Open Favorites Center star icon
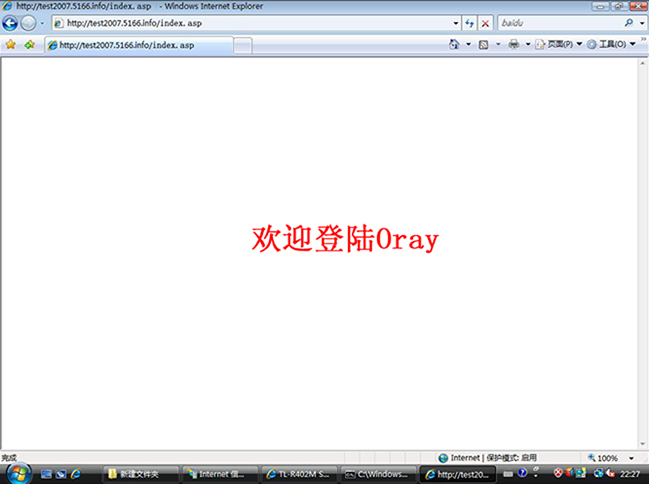The height and width of the screenshot is (484, 649). 11,45
